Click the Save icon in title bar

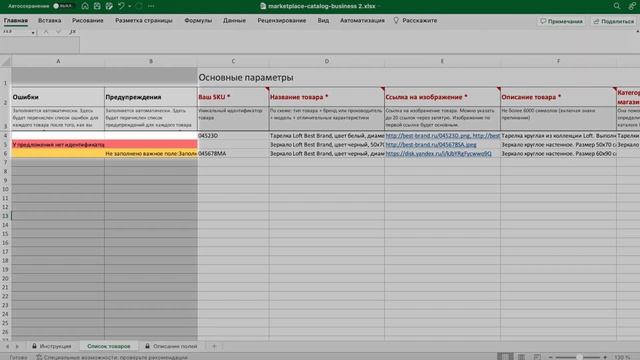tap(97, 6)
